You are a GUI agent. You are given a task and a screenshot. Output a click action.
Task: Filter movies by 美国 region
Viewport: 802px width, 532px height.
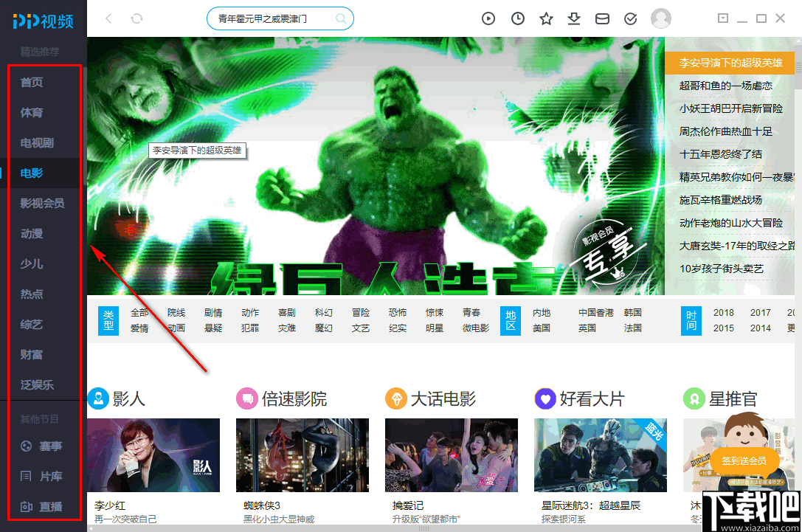click(x=542, y=327)
